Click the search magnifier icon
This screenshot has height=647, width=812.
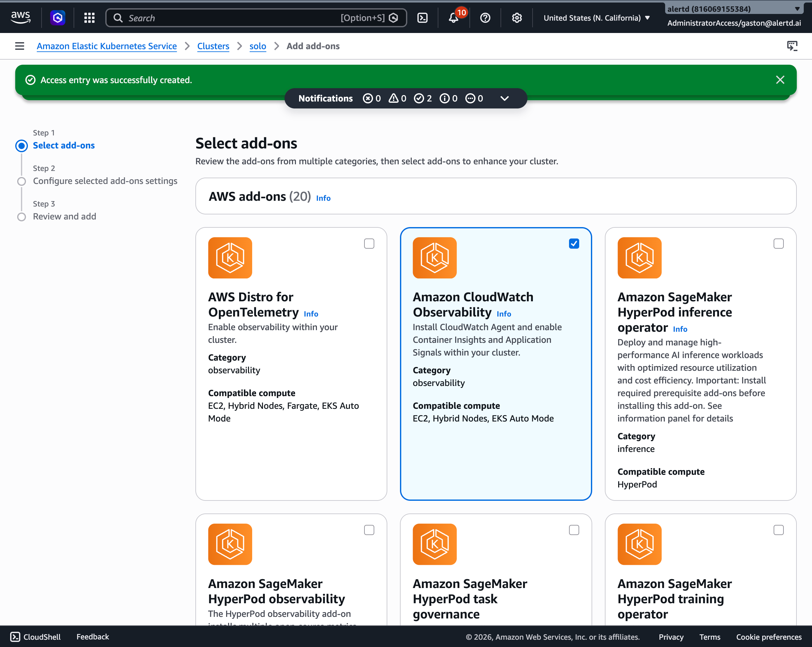(x=118, y=18)
